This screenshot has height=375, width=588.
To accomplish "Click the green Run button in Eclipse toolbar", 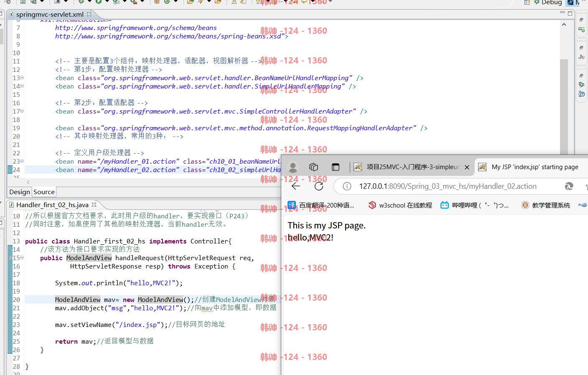I will pyautogui.click(x=98, y=2).
